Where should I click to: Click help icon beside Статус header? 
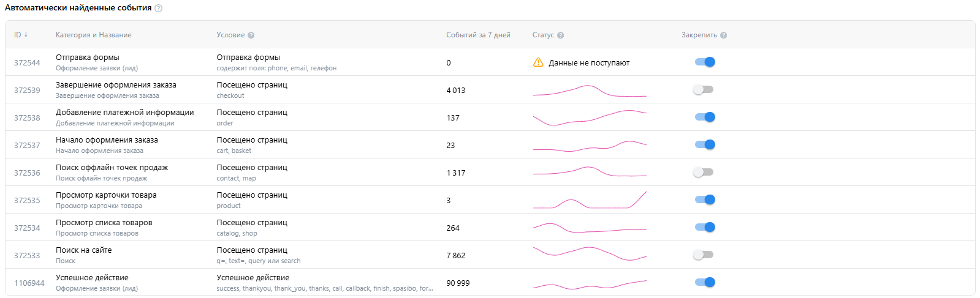pos(561,35)
